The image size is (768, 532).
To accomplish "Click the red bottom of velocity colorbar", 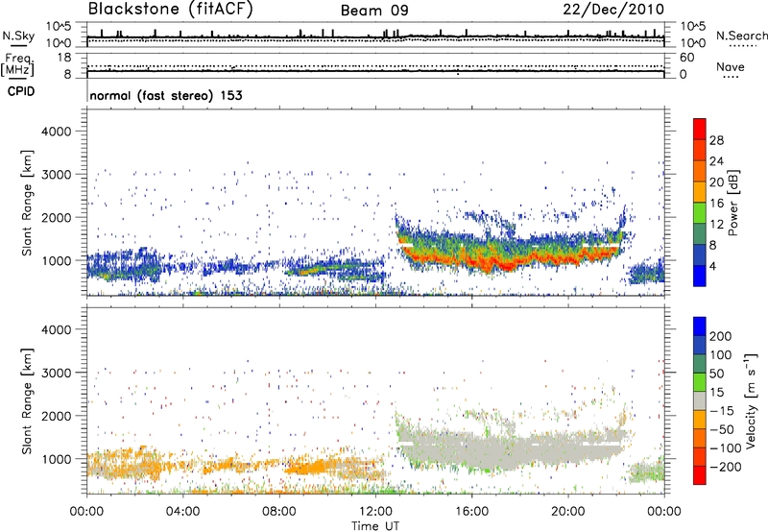I will click(x=700, y=475).
